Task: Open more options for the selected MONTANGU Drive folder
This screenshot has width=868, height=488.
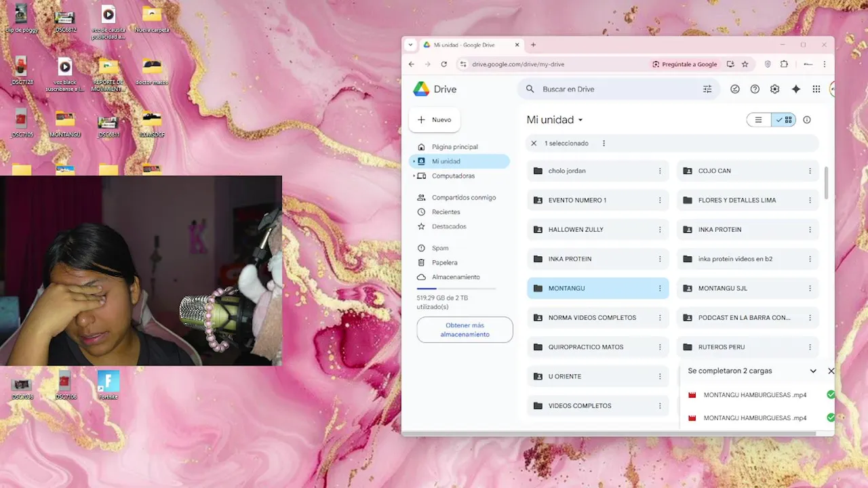Action: coord(660,288)
